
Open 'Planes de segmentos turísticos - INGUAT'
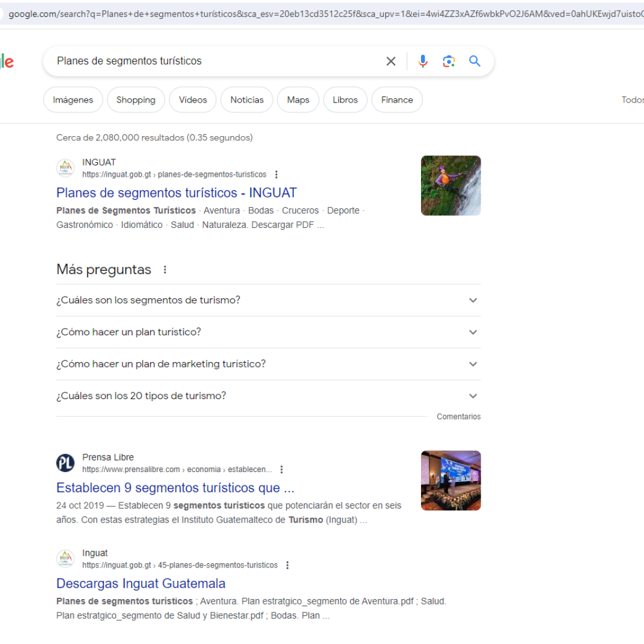(x=176, y=193)
